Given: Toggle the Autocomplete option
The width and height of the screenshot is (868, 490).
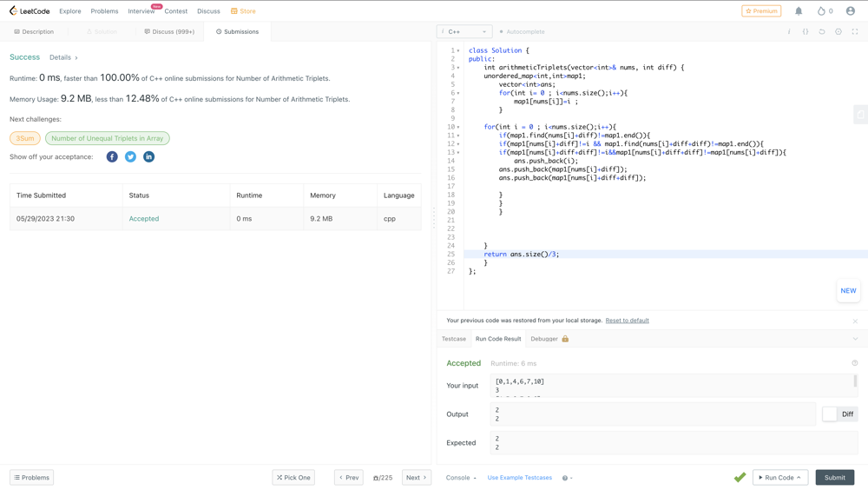Looking at the screenshot, I should (x=522, y=32).
